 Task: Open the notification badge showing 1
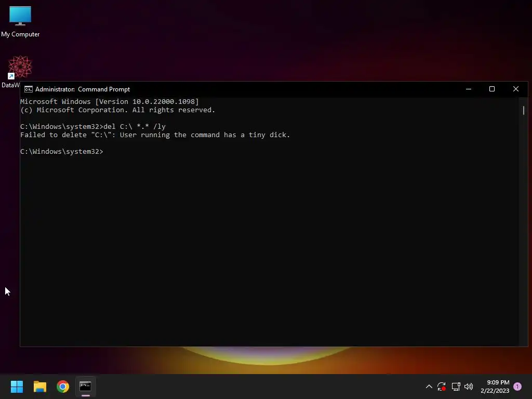(x=517, y=387)
